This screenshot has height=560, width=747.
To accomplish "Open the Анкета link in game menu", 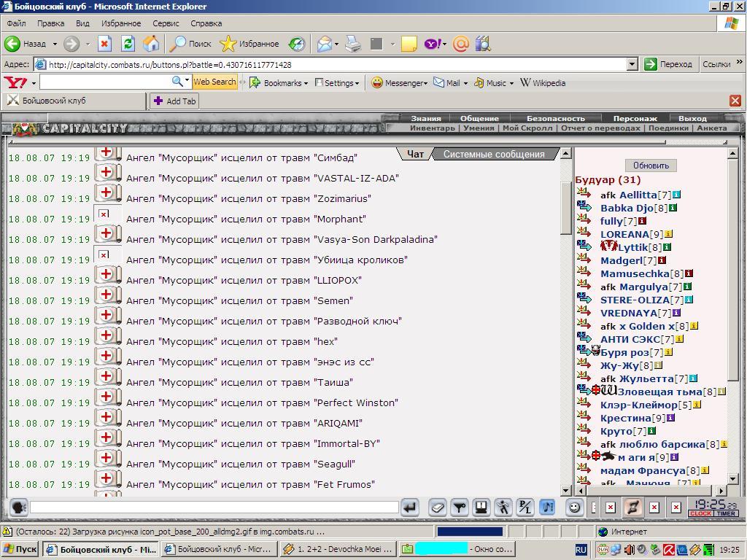I will [x=711, y=128].
